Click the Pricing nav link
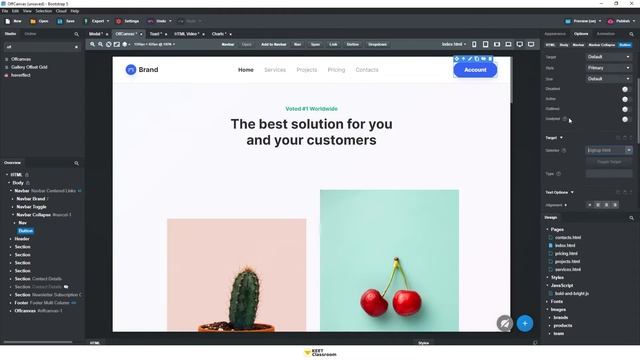The image size is (640, 360). pyautogui.click(x=336, y=70)
